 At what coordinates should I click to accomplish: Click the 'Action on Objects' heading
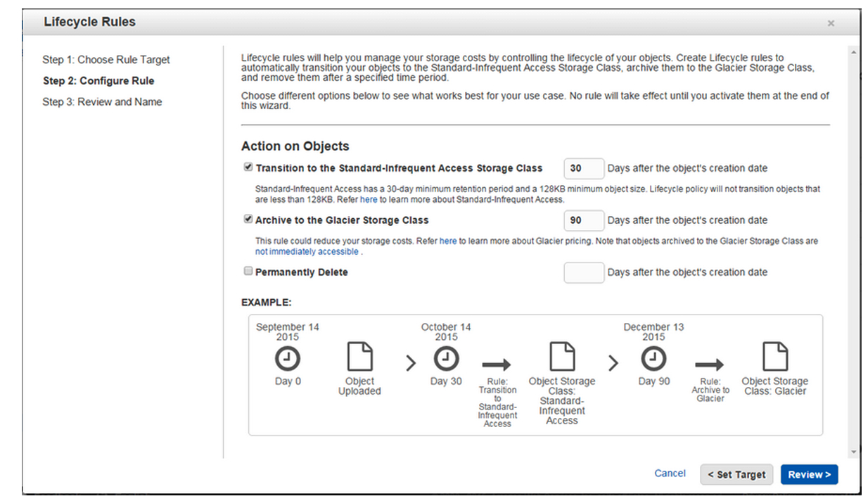coord(295,146)
